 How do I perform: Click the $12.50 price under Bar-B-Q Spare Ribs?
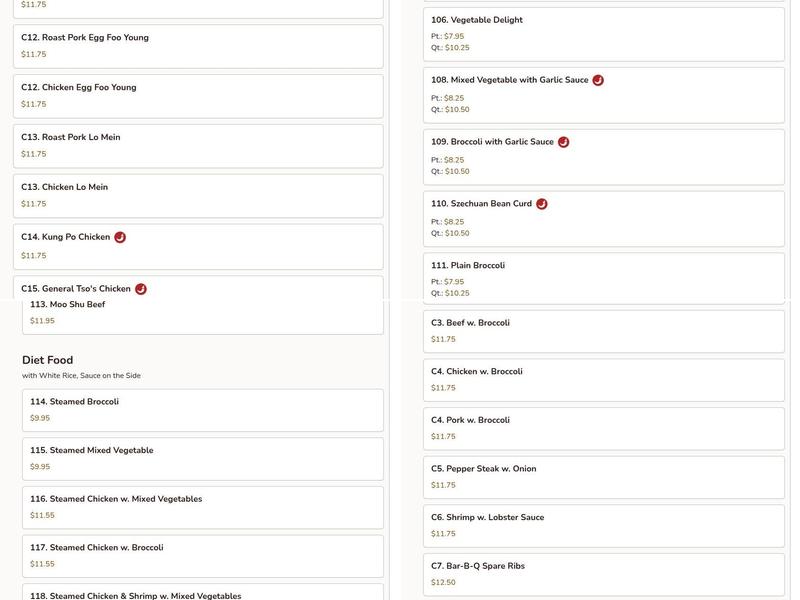click(440, 580)
